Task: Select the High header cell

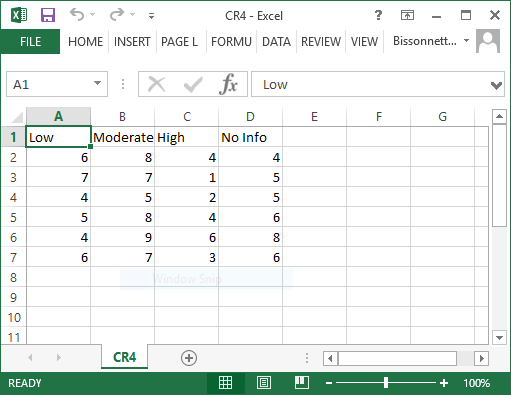Action: (x=186, y=137)
